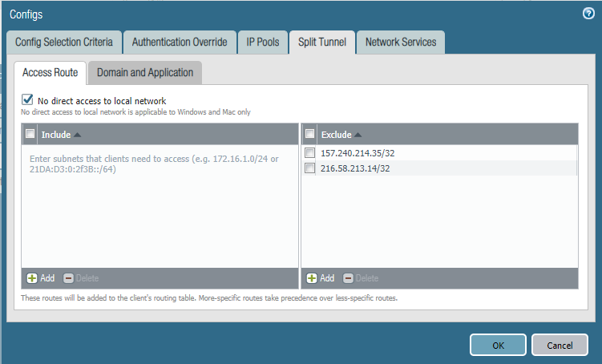Click the green plus Add icon under Exclude
This screenshot has height=364, width=602.
tap(312, 278)
